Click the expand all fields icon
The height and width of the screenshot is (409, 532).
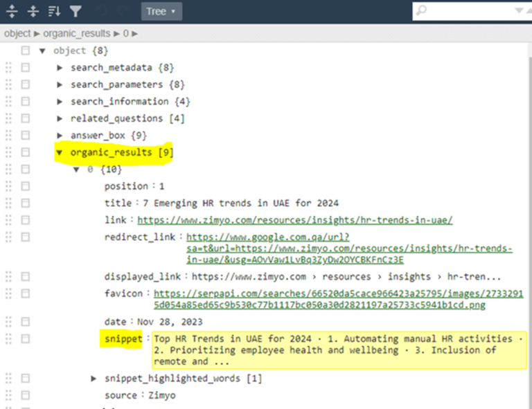tap(12, 11)
